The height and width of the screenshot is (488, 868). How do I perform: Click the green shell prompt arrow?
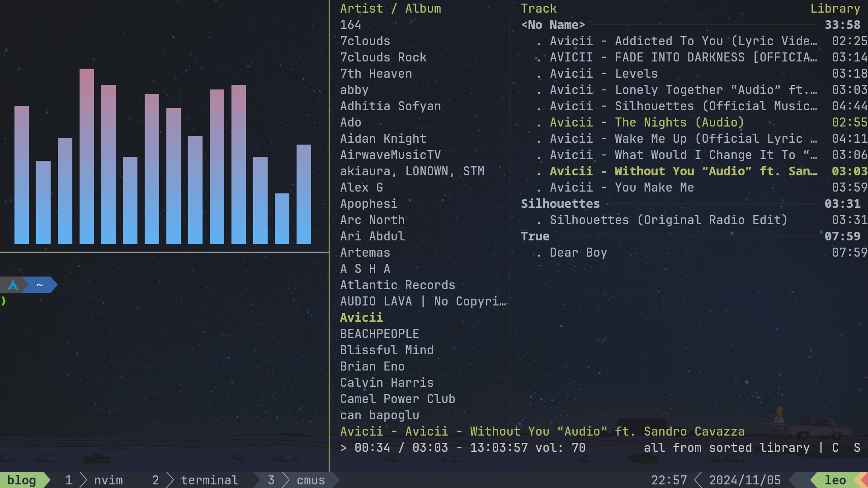(x=4, y=301)
